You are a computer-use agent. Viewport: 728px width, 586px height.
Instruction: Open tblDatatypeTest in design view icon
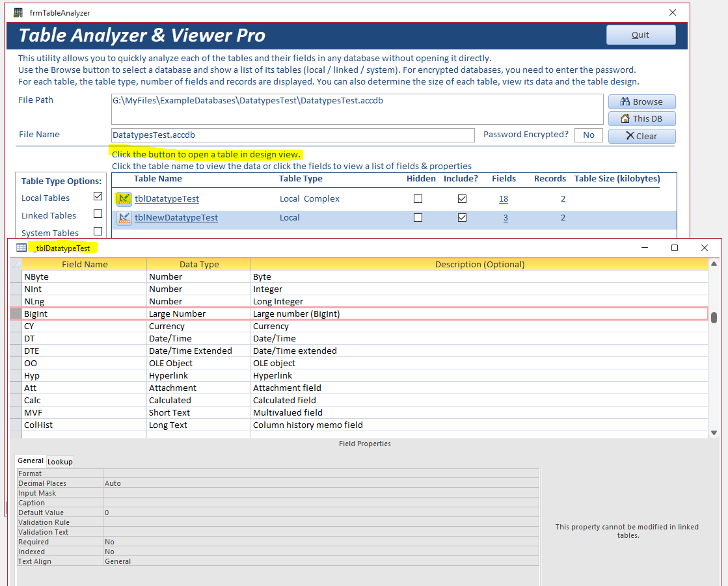click(x=124, y=198)
